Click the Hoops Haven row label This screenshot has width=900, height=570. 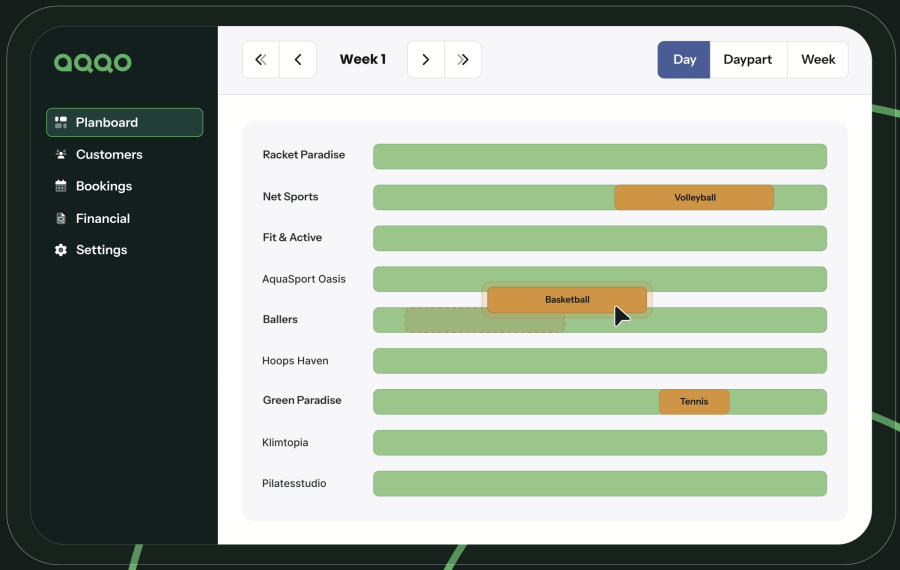[x=295, y=361]
